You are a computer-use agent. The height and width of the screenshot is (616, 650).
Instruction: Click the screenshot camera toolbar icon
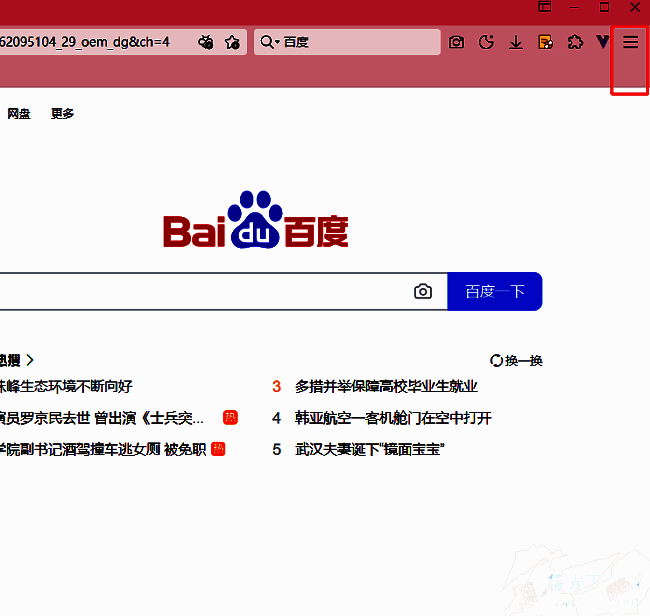tap(456, 42)
